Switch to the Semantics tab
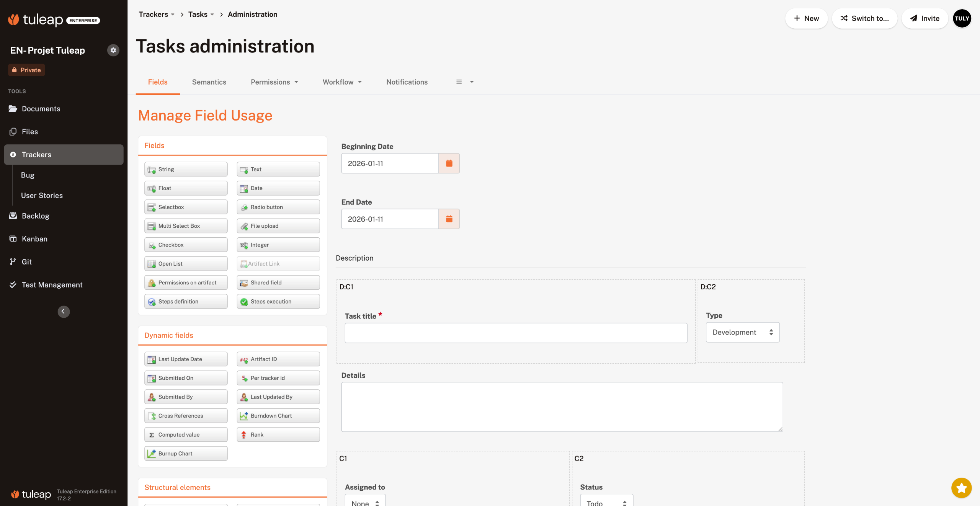Screen dimensions: 980x506 [x=209, y=82]
